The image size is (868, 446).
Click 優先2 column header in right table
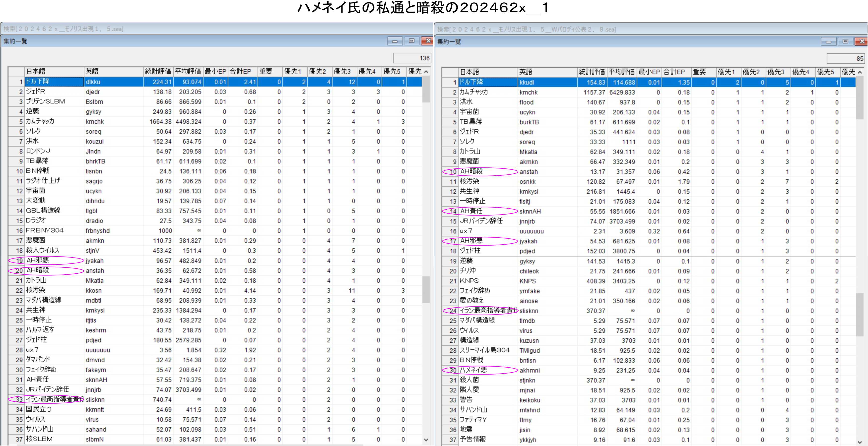click(753, 72)
